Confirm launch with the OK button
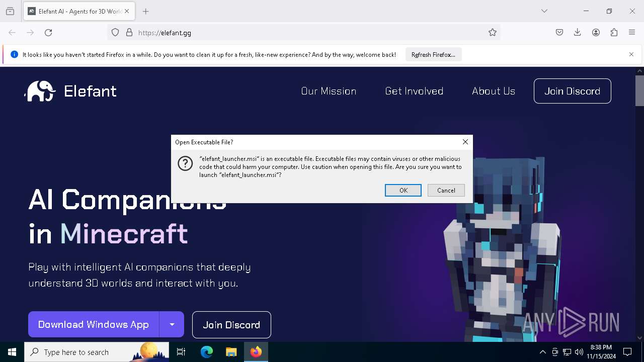This screenshot has height=362, width=644. [403, 190]
